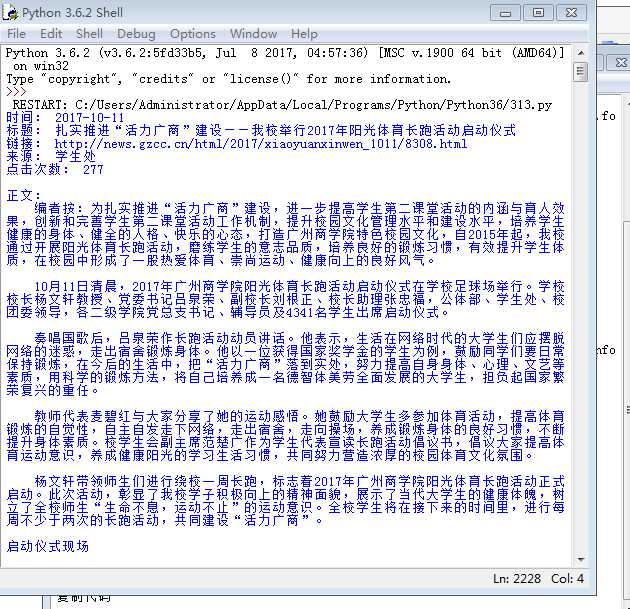Close the background window behind the shell
Image resolution: width=630 pixels, height=609 pixels.
621,63
